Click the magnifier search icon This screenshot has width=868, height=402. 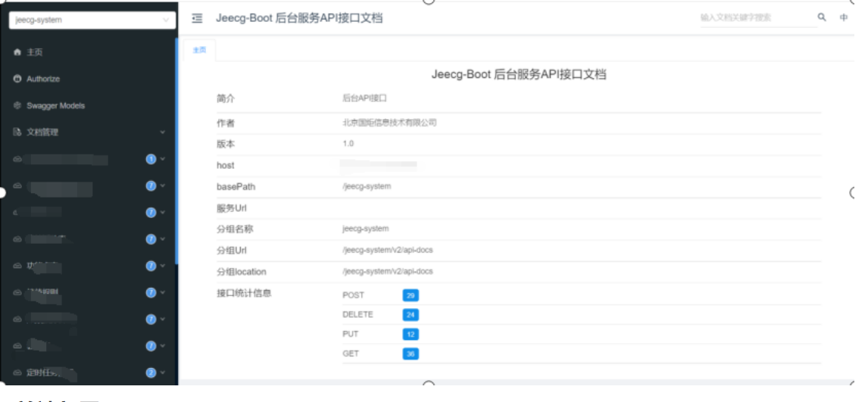pos(822,17)
